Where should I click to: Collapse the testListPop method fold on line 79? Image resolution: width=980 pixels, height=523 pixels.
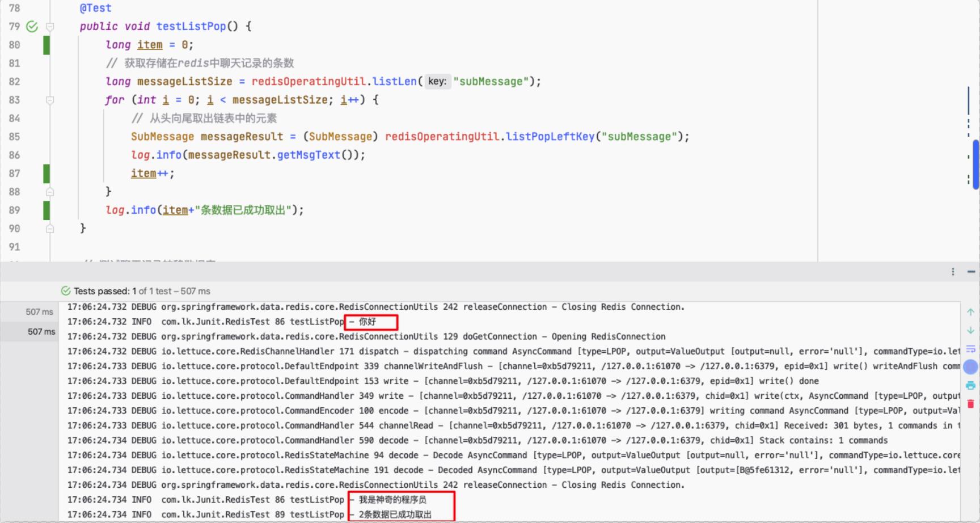(50, 27)
